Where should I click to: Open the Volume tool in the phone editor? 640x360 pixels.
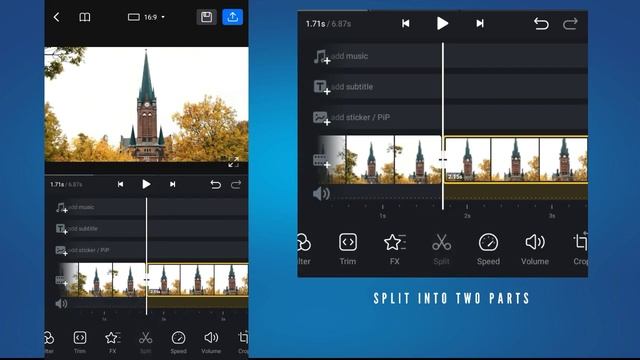211,342
